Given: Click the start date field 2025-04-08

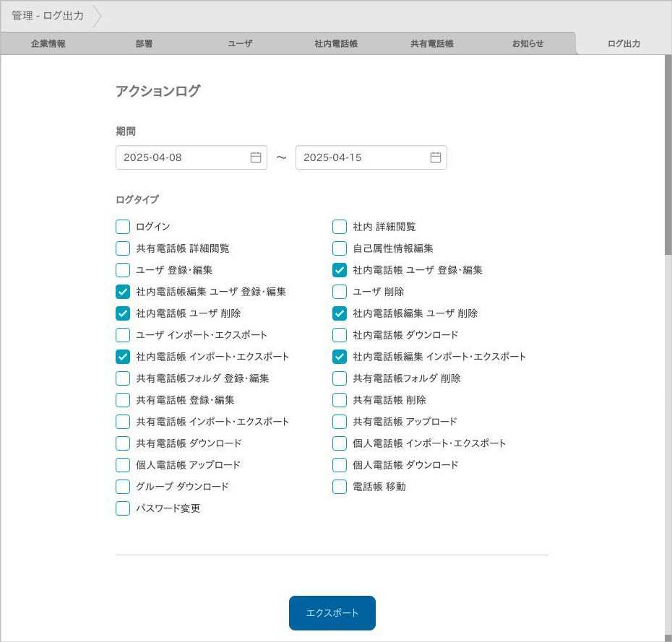Looking at the screenshot, I should tap(181, 157).
